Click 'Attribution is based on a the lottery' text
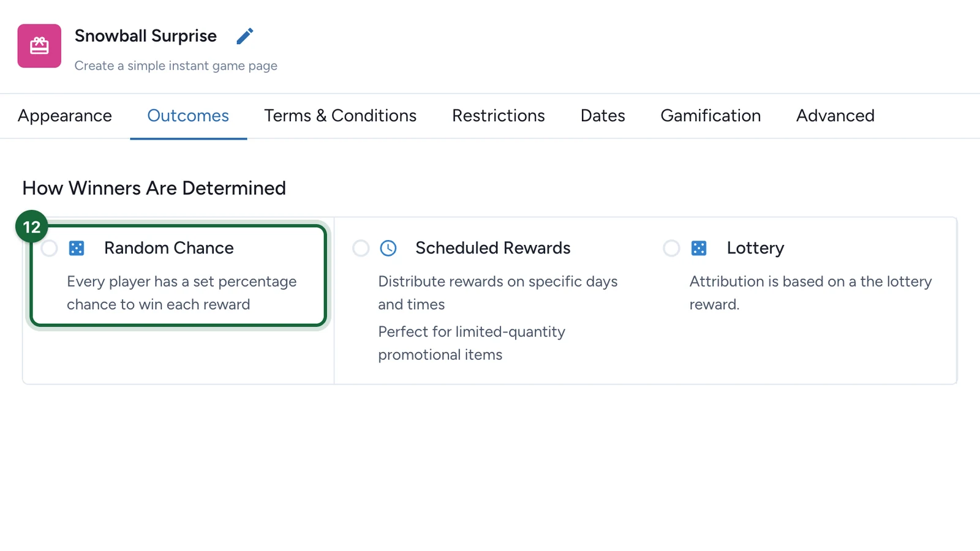This screenshot has height=551, width=980. (811, 293)
